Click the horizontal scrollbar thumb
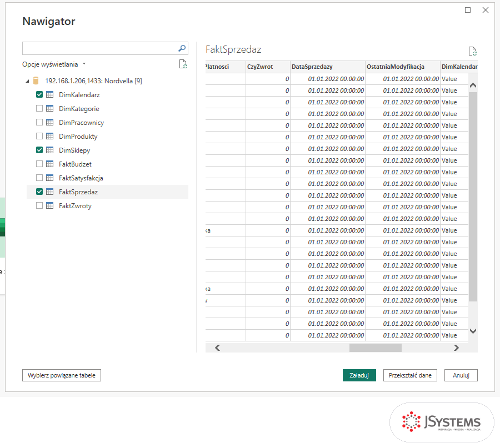500x448 pixels. [x=376, y=348]
